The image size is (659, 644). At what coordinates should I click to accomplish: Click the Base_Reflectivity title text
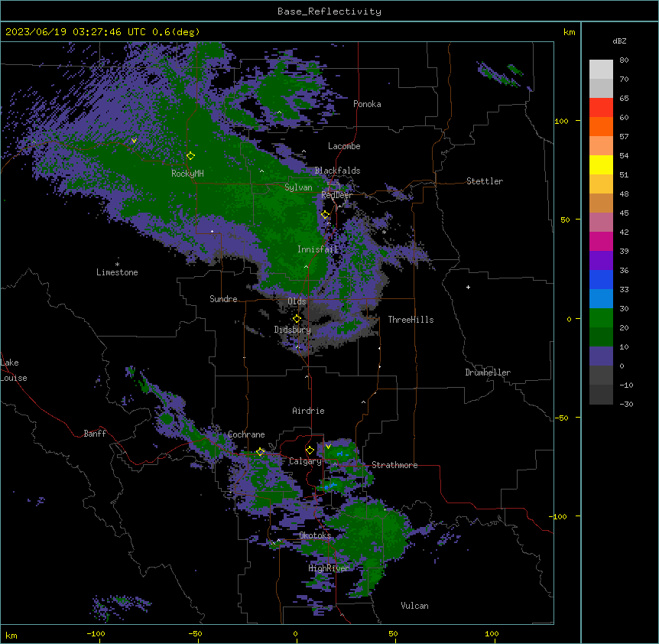click(x=329, y=11)
